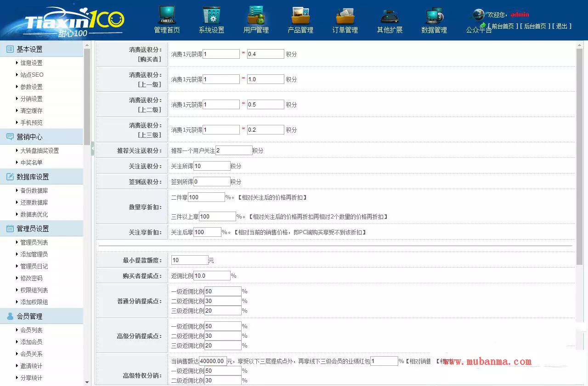Click the main content vertical scrollbar
The width and height of the screenshot is (588, 386).
coord(579,156)
